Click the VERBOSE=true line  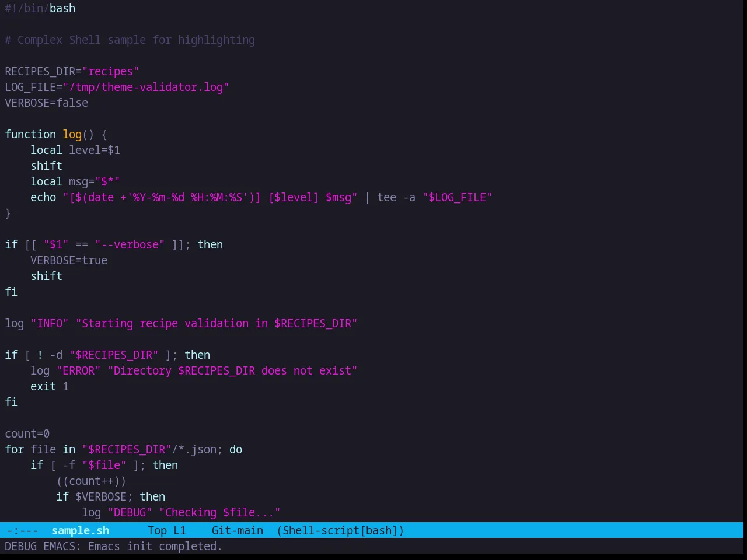pyautogui.click(x=69, y=260)
